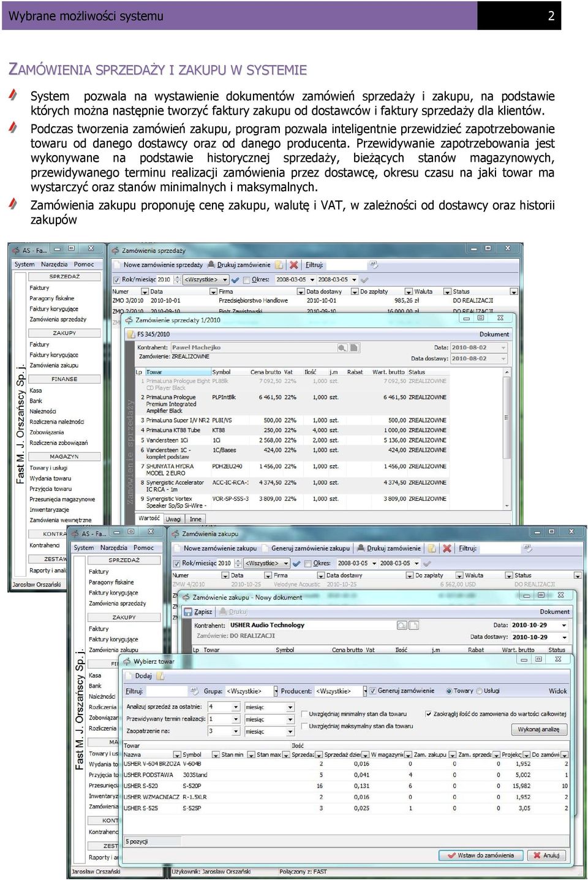Click grey checkmark after Okres dates in sales window
588x880 pixels.
pos(364,279)
